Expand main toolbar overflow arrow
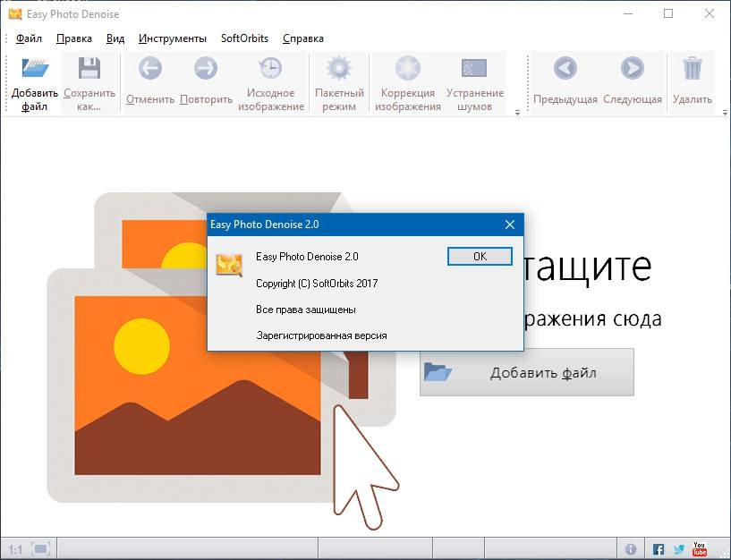This screenshot has width=731, height=560. [517, 113]
